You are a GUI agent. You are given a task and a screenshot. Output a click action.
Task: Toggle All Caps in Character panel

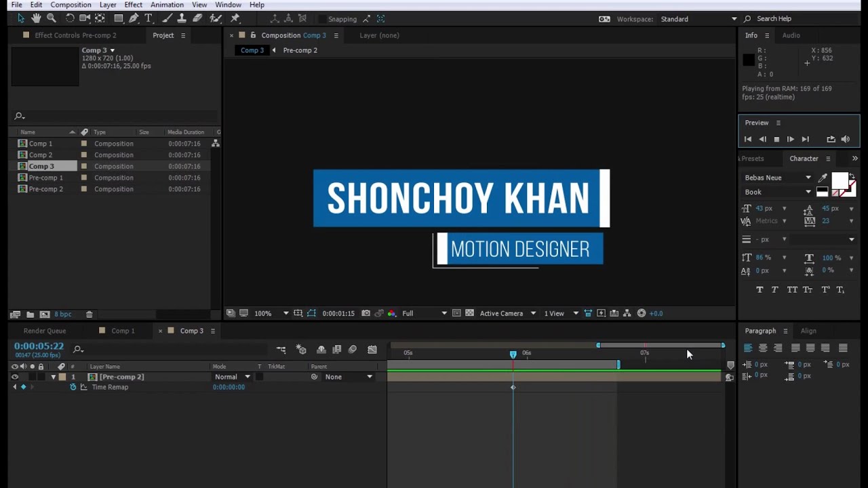click(x=792, y=289)
